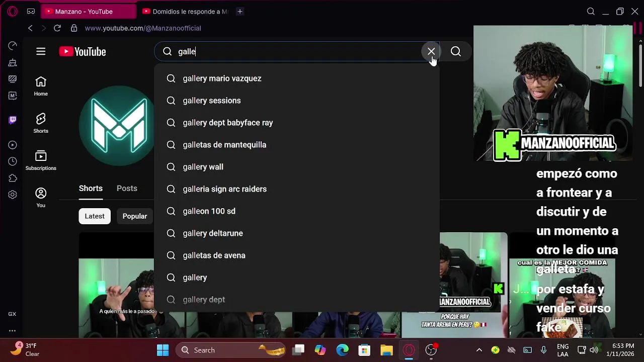Open GX Cleaner in Opera sidebar
644x362 pixels.
[x=13, y=63]
